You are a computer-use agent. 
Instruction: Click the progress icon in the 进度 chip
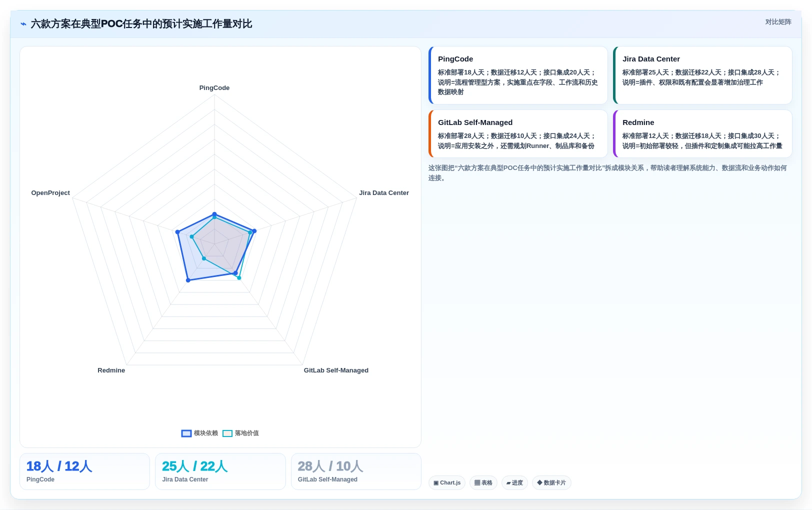point(508,483)
